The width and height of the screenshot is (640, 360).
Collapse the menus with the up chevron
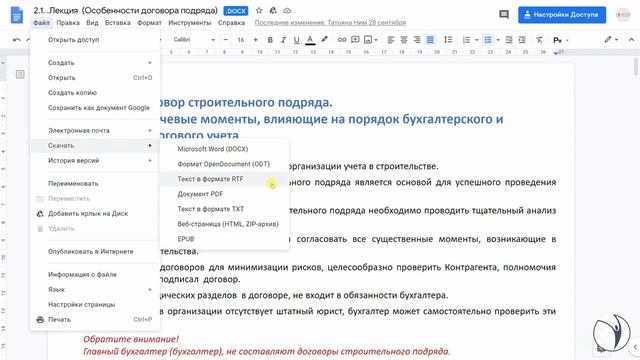[631, 40]
